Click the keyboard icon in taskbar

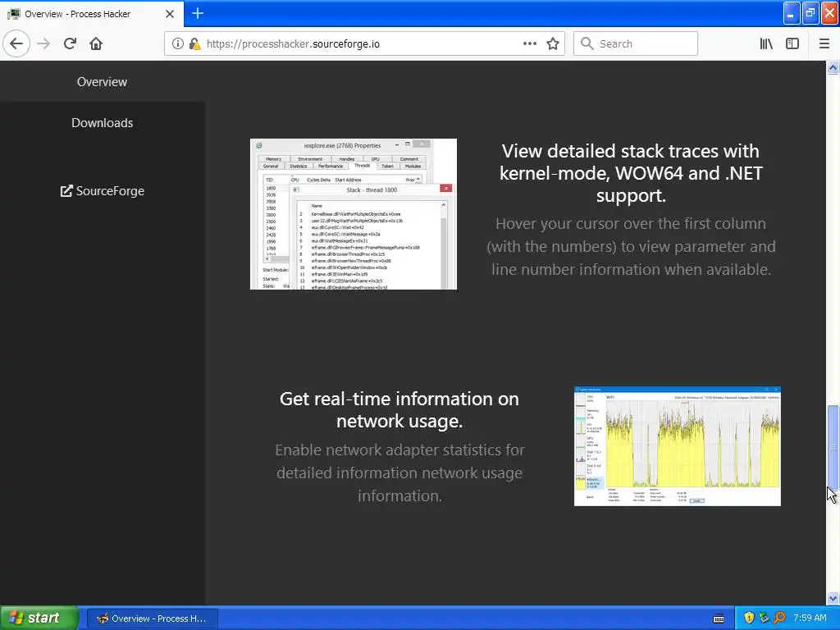[719, 619]
